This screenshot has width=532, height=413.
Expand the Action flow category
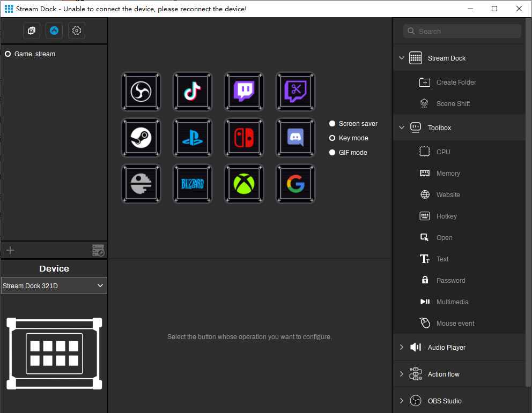(402, 374)
